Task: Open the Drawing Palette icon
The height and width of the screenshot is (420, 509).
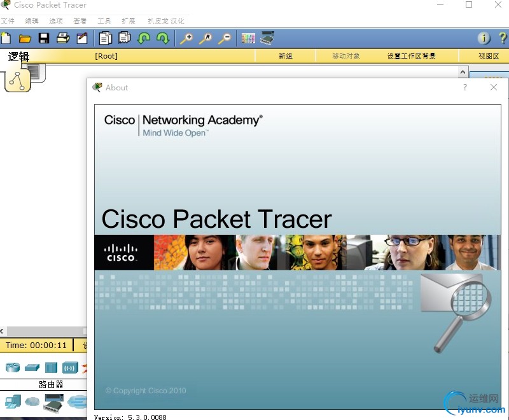Action: point(248,38)
